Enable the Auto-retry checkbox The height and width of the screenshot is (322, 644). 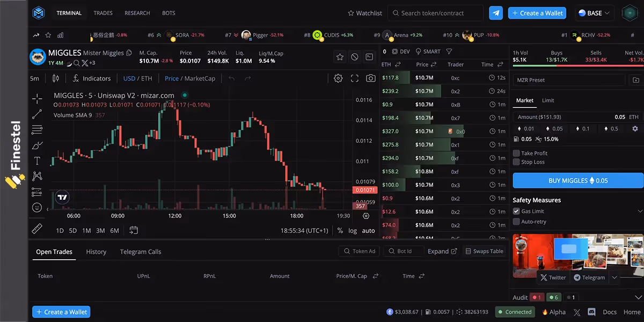[516, 221]
